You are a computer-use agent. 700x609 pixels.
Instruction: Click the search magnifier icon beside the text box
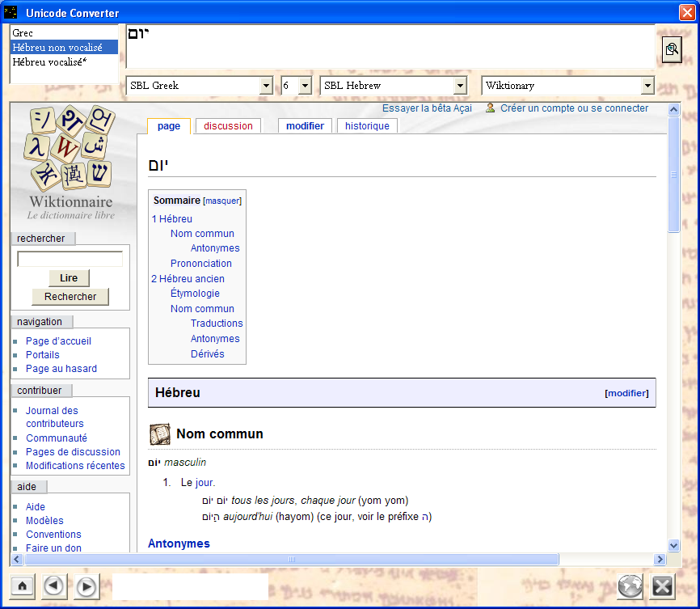672,49
